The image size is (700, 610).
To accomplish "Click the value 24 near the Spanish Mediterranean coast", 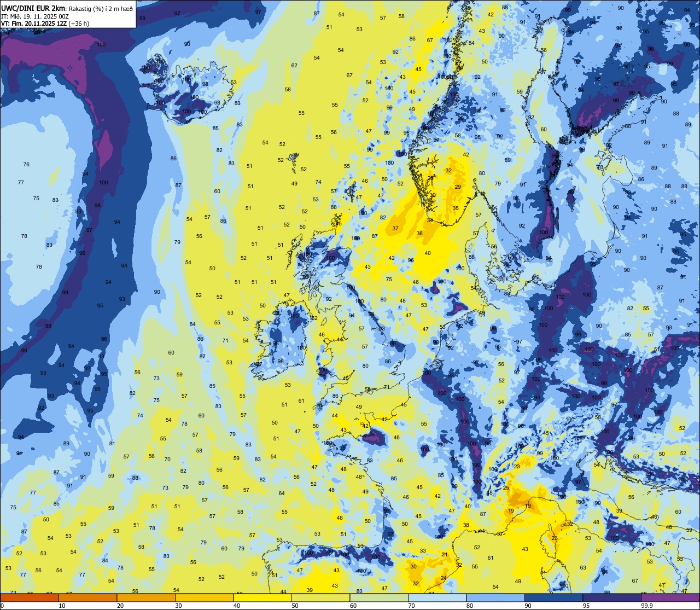I will point(444,578).
